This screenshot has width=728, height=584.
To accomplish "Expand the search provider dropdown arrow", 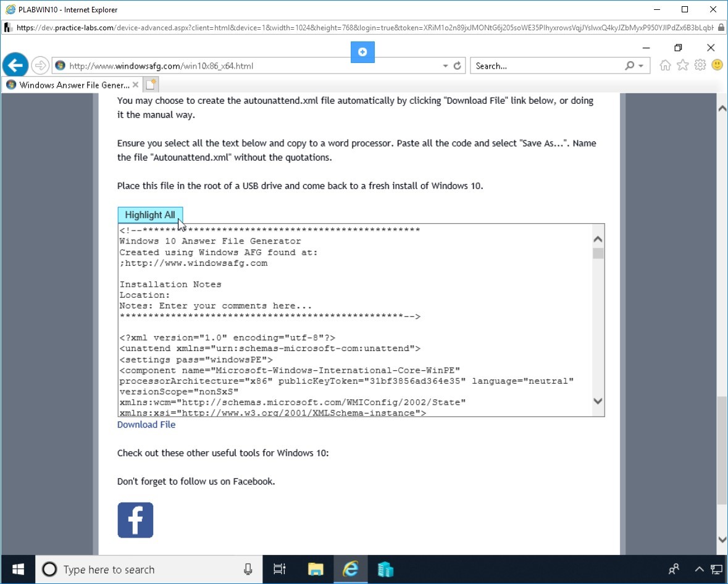I will pyautogui.click(x=641, y=66).
